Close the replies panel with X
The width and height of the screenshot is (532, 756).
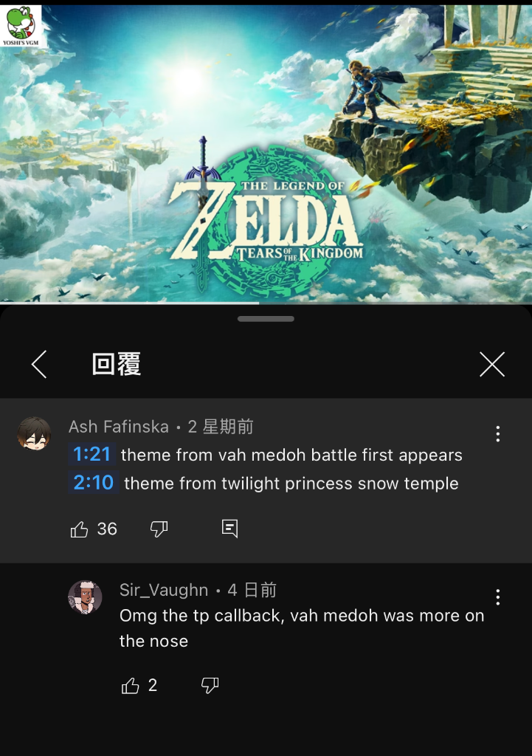point(492,364)
